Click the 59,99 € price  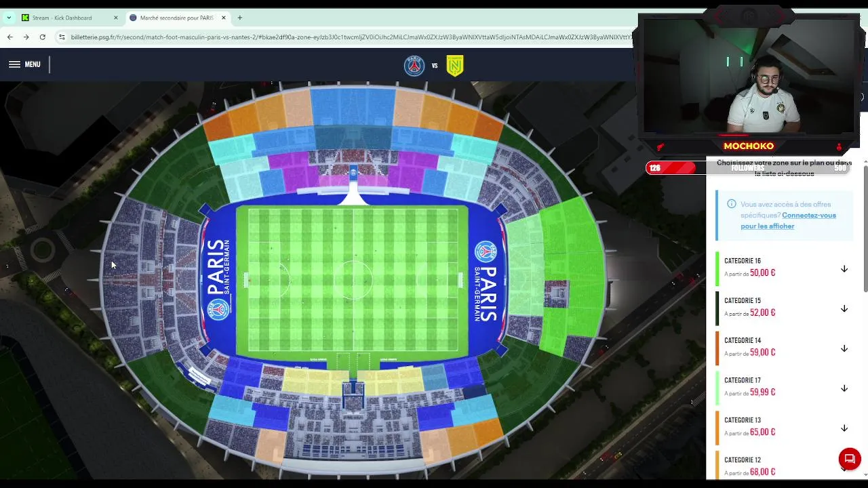pos(762,392)
